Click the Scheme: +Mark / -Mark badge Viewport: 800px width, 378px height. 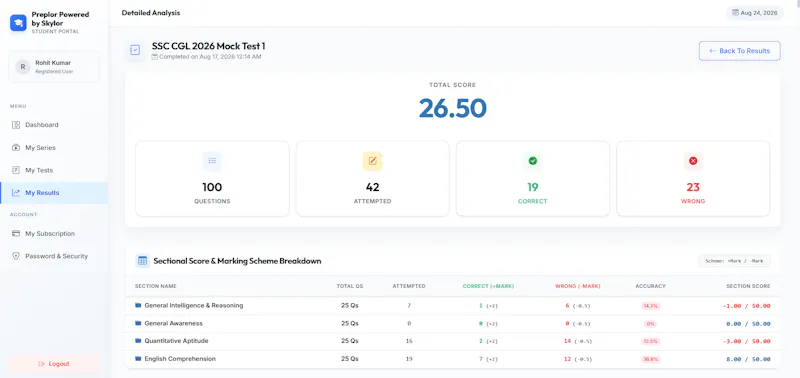pos(734,261)
